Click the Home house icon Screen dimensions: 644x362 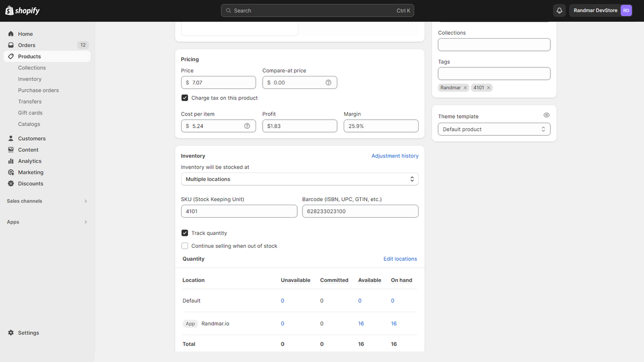pos(11,34)
